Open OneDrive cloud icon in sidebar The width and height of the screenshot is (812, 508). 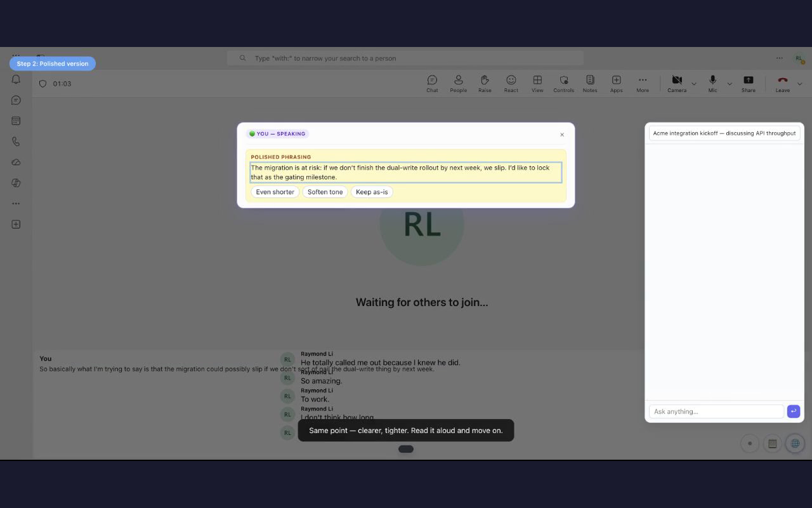(x=16, y=162)
